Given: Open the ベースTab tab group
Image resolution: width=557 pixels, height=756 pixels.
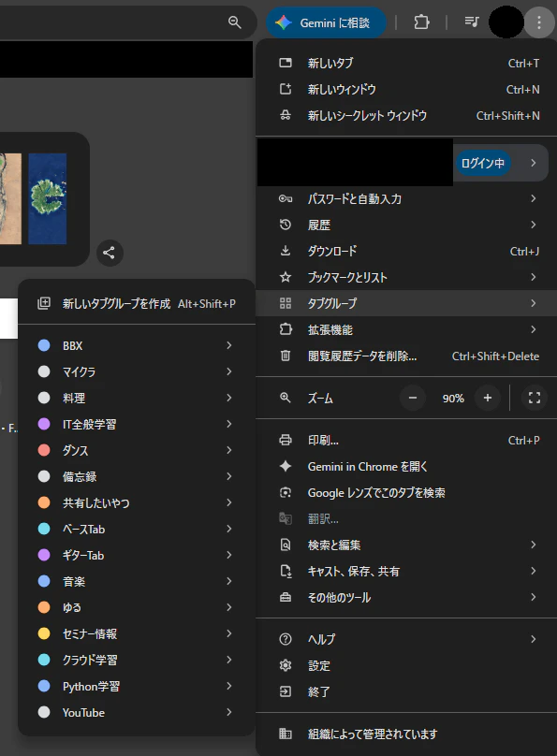Looking at the screenshot, I should pos(137,529).
